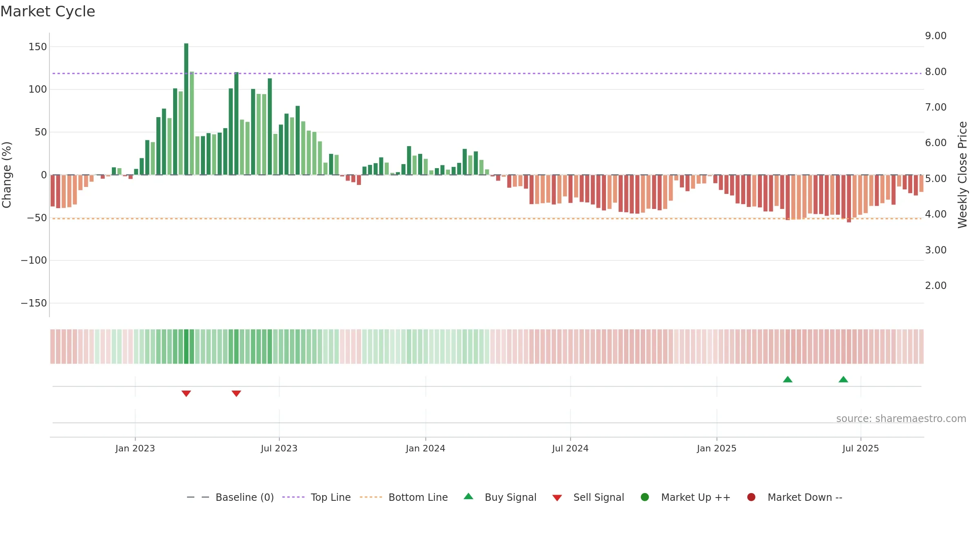Click the red Sell Signal triangle legend icon
The height and width of the screenshot is (551, 980).
pyautogui.click(x=557, y=498)
